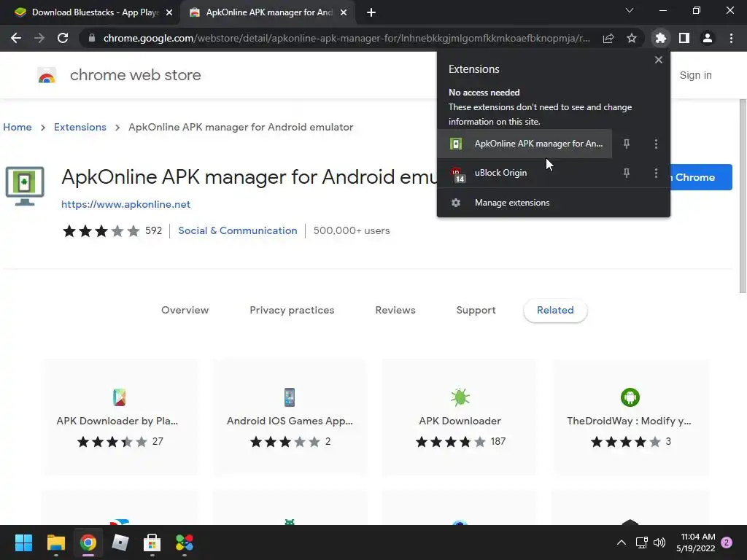Image resolution: width=747 pixels, height=560 pixels.
Task: Select the Related tab
Action: coord(555,311)
